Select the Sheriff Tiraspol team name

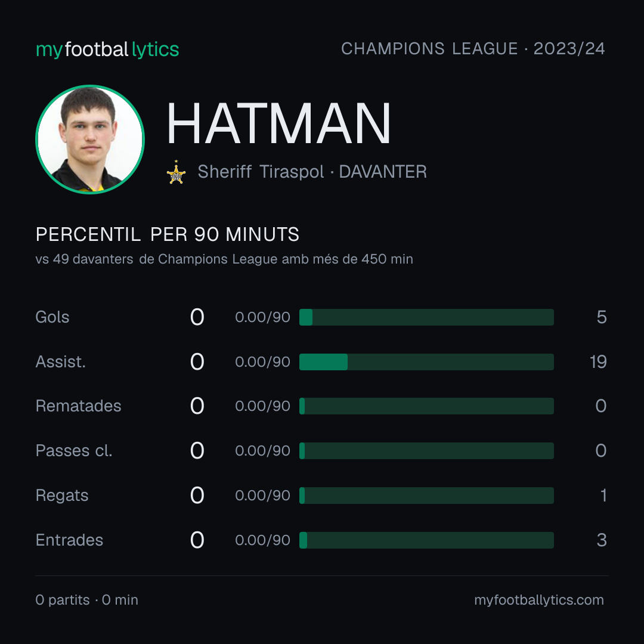261,172
